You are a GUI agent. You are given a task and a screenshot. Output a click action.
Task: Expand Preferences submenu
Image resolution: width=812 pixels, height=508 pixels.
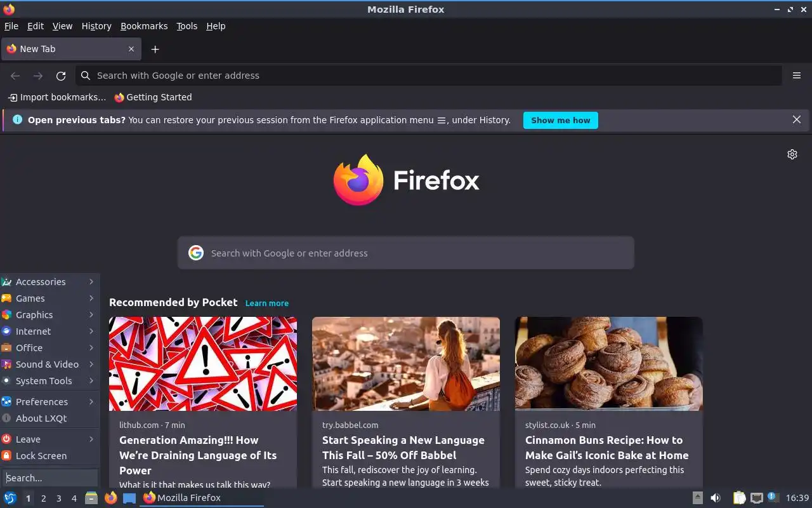(x=49, y=402)
